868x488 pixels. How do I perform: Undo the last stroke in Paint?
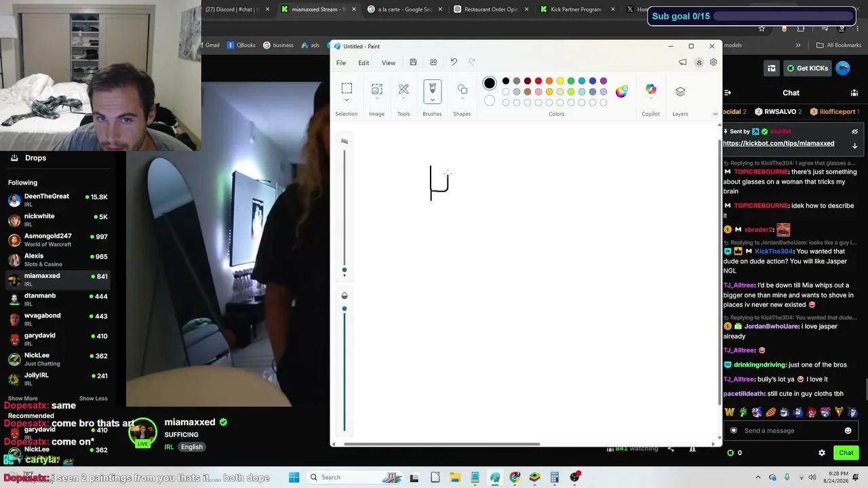pos(454,62)
